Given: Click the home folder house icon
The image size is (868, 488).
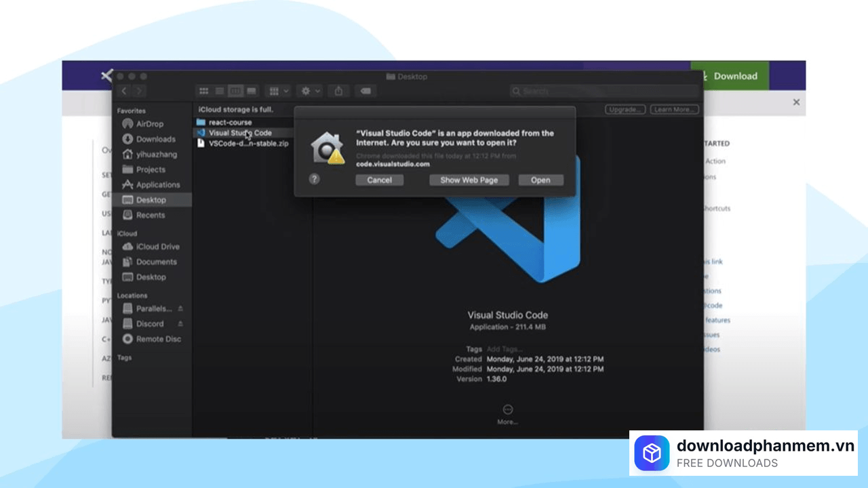Looking at the screenshot, I should (127, 155).
